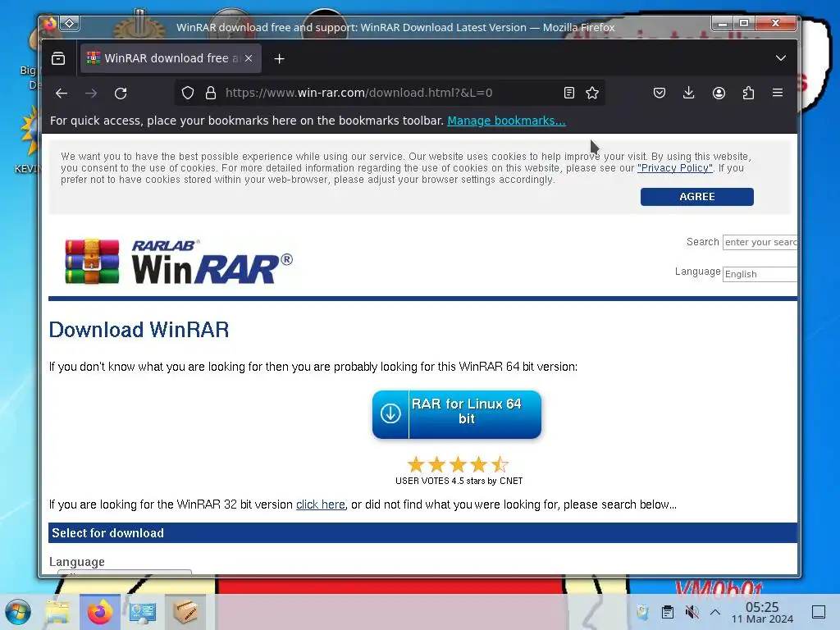The width and height of the screenshot is (840, 630).
Task: Click the 'USER VOTES 4.5 stars by CNET' text
Action: (x=459, y=481)
